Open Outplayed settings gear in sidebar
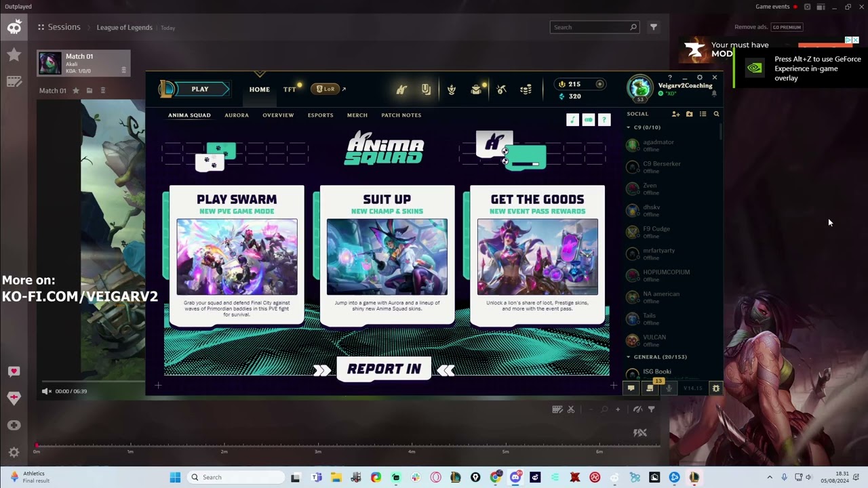Viewport: 868px width, 488px height. coord(14,452)
